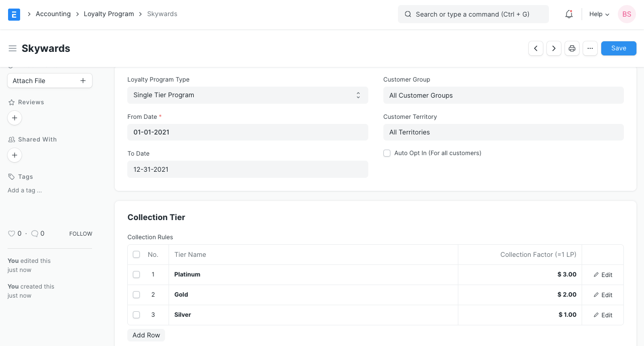Open the notifications bell
Screen dimensions: 644x346
(x=569, y=14)
